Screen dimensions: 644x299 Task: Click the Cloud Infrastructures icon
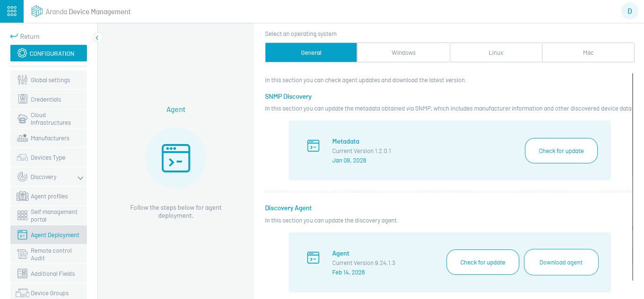(x=22, y=119)
